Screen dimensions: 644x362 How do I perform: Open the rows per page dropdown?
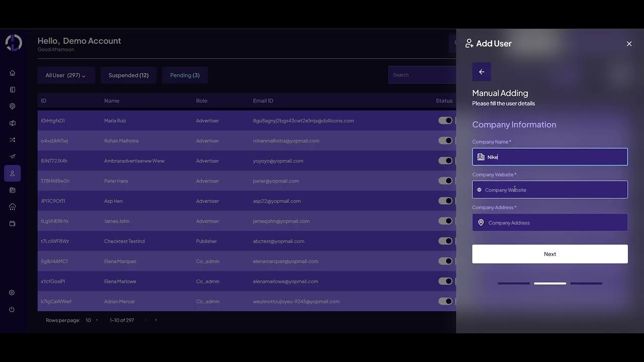[x=92, y=320]
